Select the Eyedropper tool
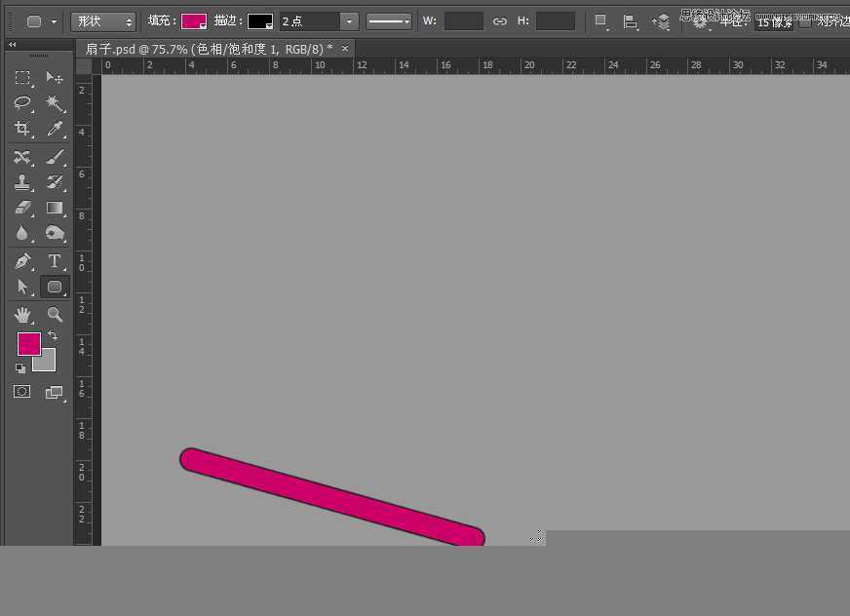The height and width of the screenshot is (616, 850). (55, 129)
